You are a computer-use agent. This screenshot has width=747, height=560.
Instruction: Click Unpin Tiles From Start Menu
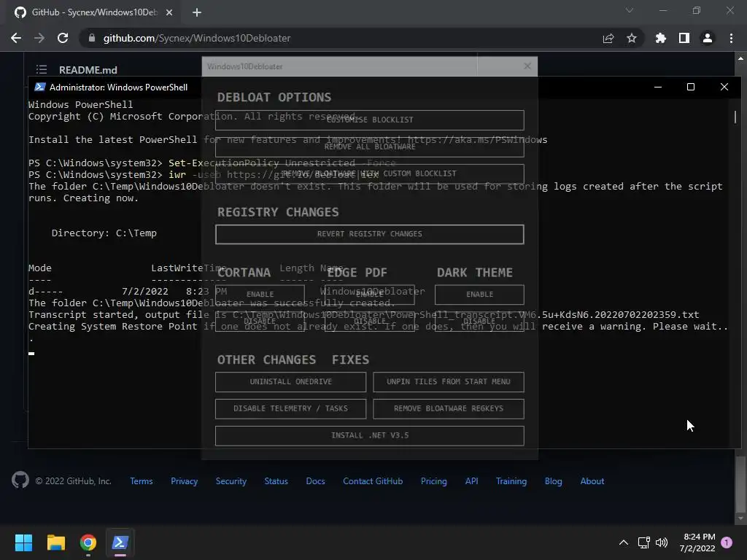coord(449,382)
